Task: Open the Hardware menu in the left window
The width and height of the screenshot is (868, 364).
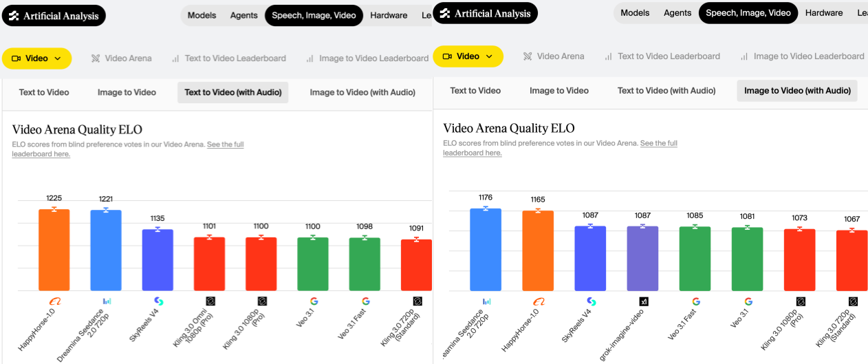Action: [x=389, y=15]
